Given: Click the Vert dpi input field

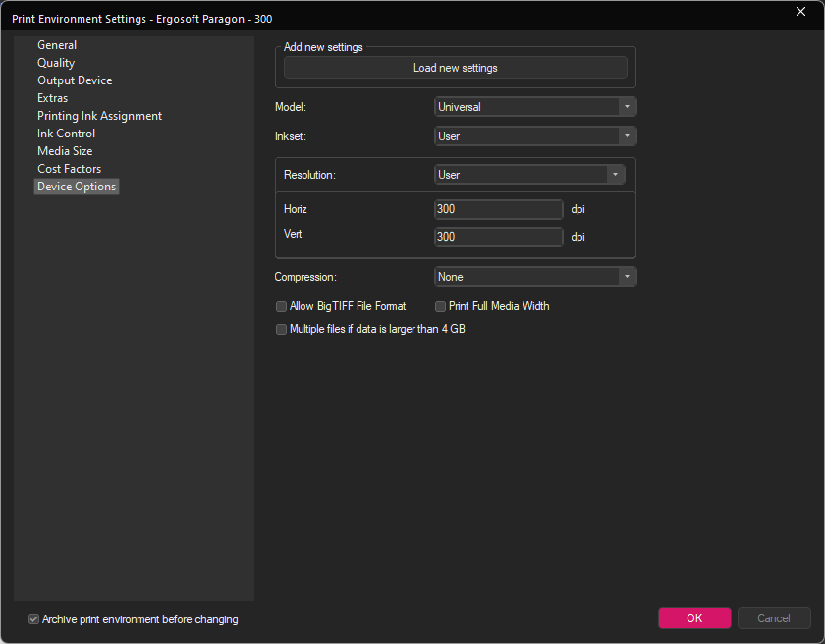Looking at the screenshot, I should (499, 237).
